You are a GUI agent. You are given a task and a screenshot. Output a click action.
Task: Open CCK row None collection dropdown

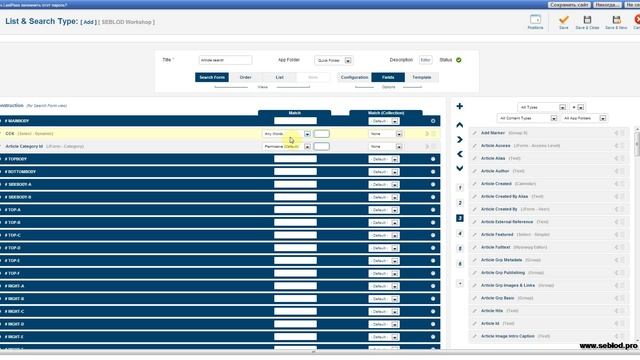(385, 134)
